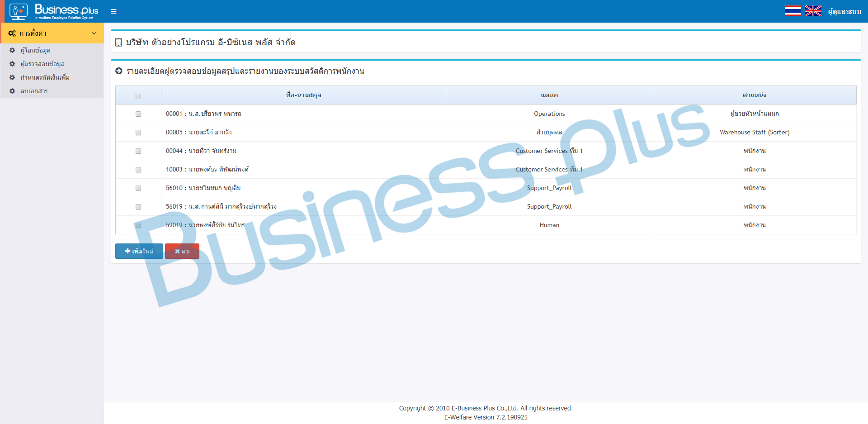Click the การตั้งค่า sidebar section header
This screenshot has height=424, width=868.
pyautogui.click(x=52, y=33)
